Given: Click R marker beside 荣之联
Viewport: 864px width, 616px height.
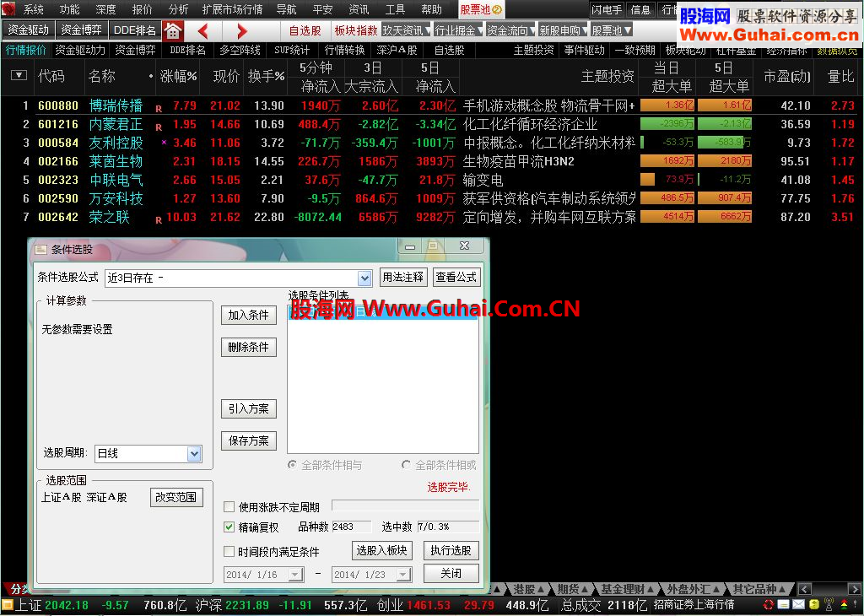Looking at the screenshot, I should pos(159,220).
